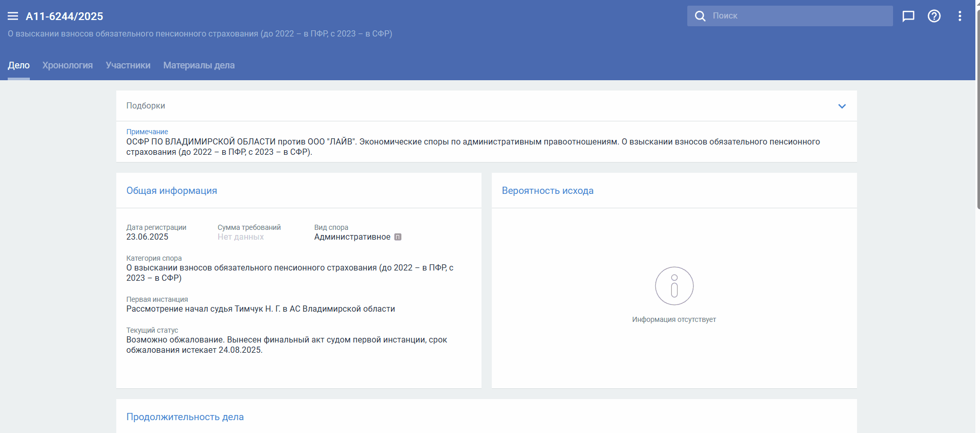
Task: Click the Примечание note label
Action: [147, 132]
